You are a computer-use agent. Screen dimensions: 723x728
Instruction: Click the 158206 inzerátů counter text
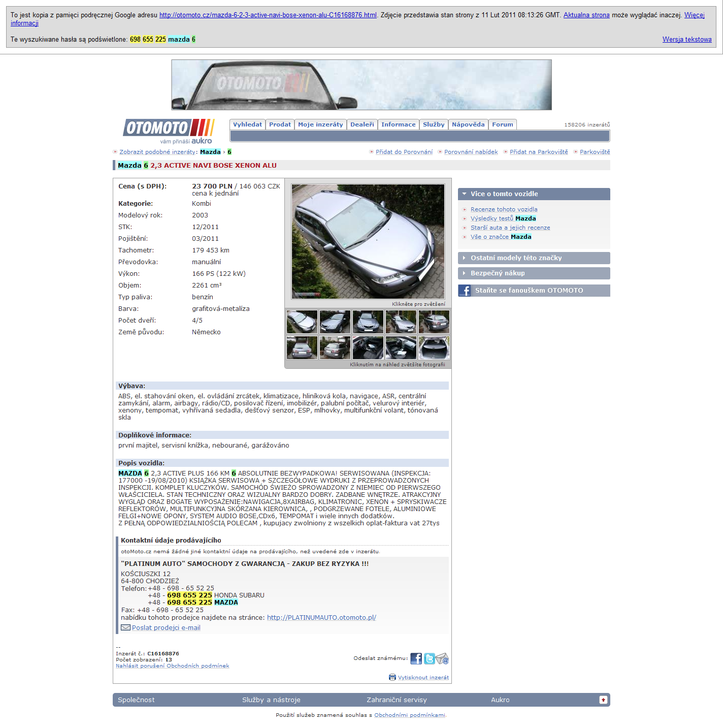[587, 125]
